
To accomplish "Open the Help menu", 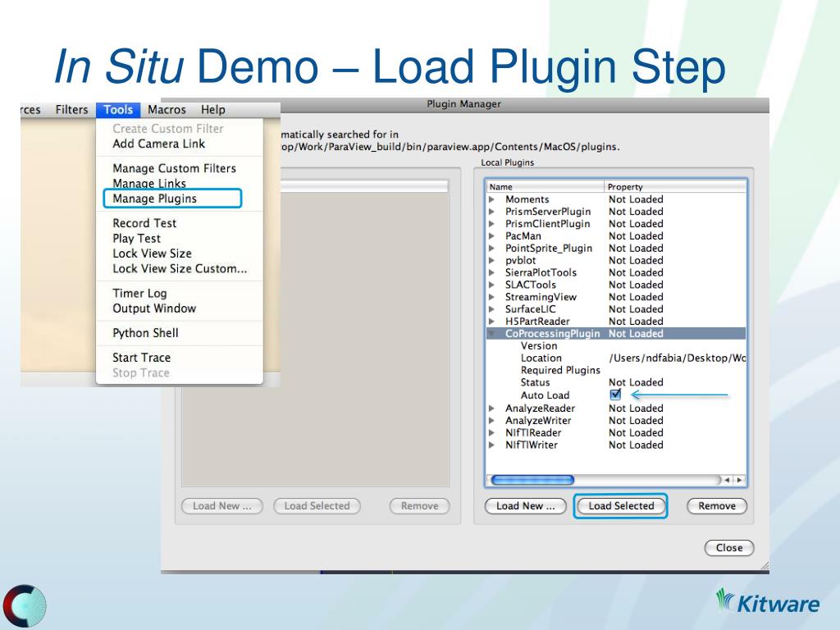I will 212,110.
